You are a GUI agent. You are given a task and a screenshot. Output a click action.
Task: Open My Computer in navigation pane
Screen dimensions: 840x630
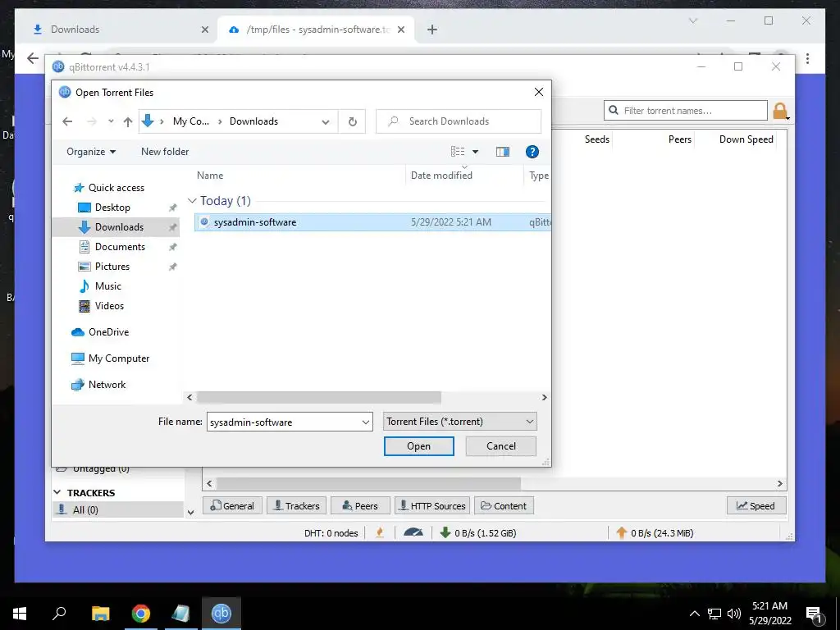(x=119, y=358)
